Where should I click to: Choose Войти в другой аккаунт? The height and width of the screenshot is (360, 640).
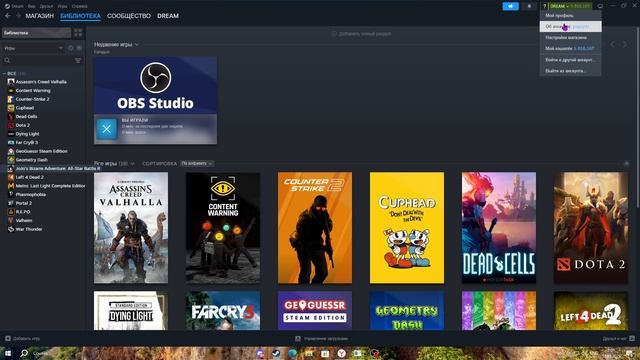tap(570, 60)
